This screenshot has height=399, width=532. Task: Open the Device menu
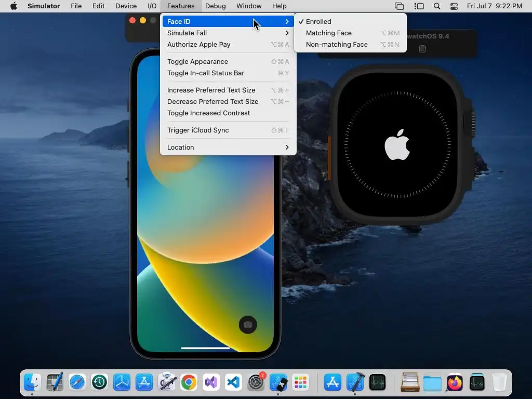126,6
